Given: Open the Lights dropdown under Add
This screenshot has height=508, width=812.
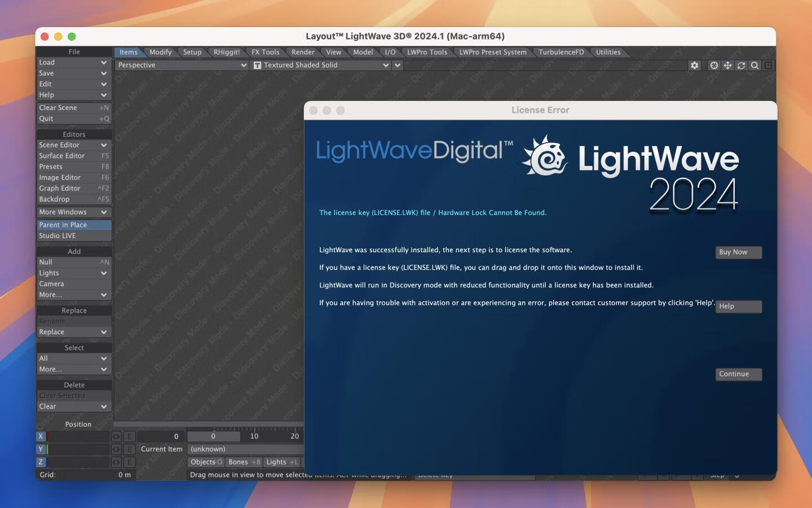Looking at the screenshot, I should tap(74, 273).
